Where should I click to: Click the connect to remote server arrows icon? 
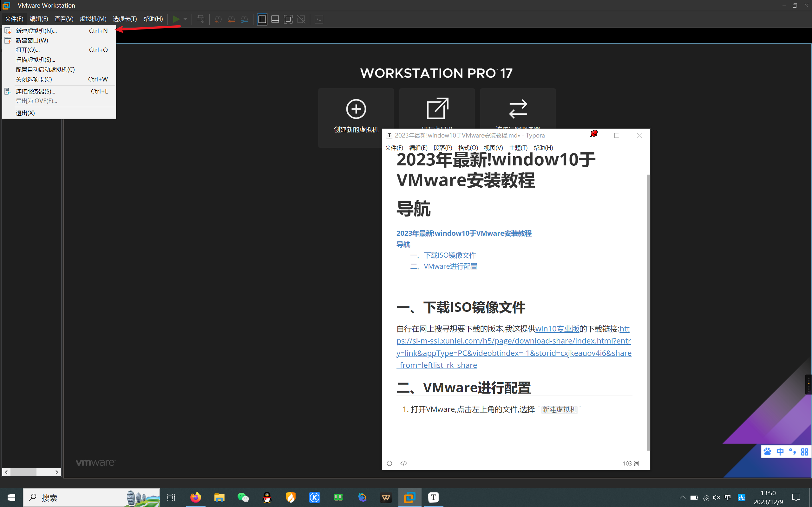pos(518,109)
